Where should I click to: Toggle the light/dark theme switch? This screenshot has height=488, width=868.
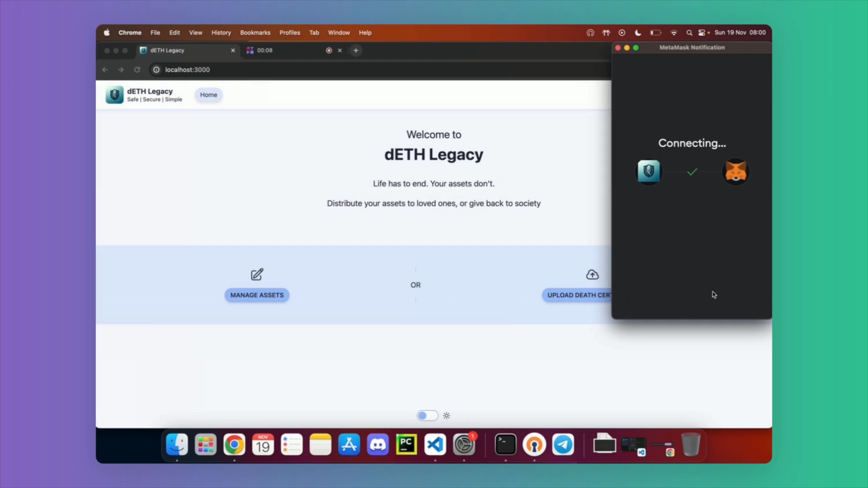[427, 416]
